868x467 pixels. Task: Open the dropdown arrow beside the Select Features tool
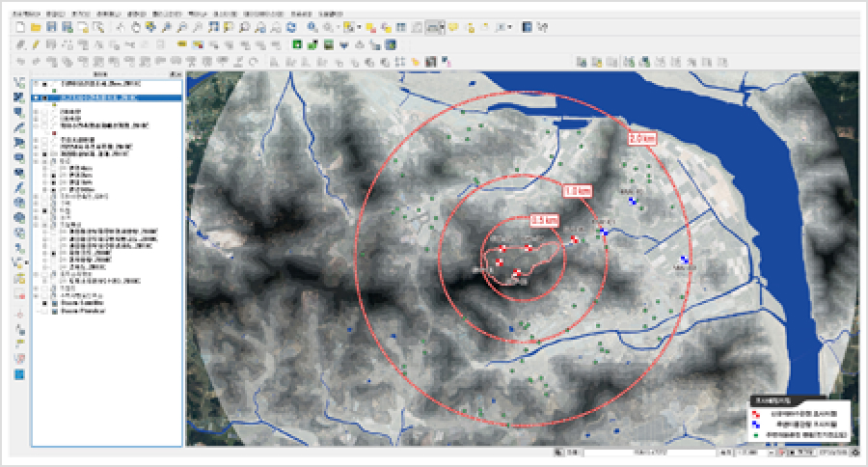tap(359, 28)
